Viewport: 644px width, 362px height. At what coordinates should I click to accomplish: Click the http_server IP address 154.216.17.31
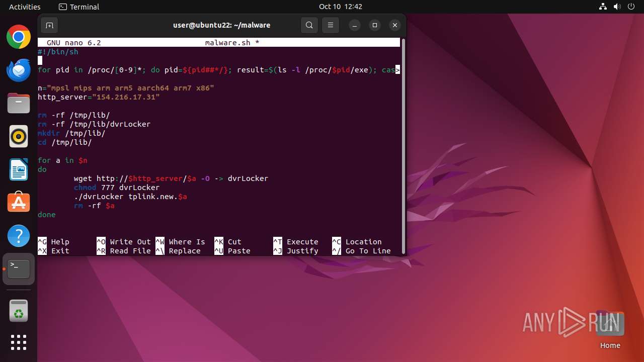pyautogui.click(x=126, y=97)
